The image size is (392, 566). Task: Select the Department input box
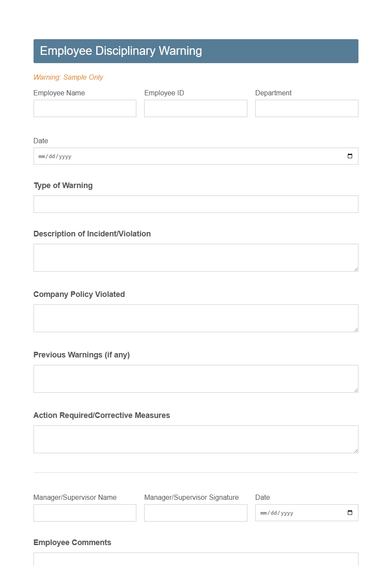tap(306, 108)
